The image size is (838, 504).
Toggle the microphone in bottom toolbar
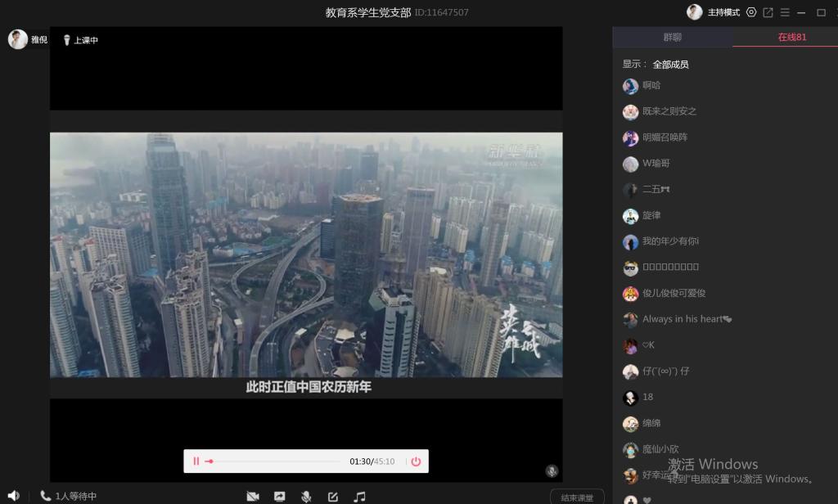pos(306,497)
